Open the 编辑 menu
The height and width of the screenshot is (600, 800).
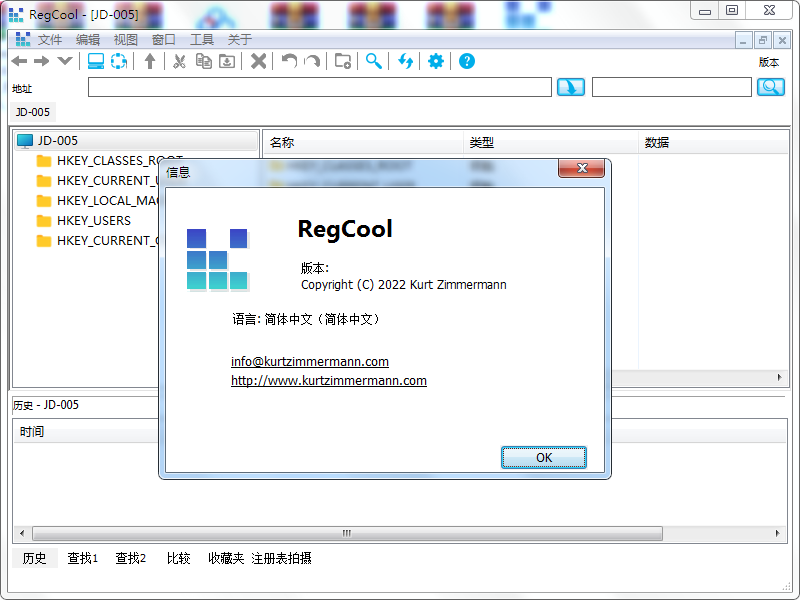pyautogui.click(x=88, y=40)
